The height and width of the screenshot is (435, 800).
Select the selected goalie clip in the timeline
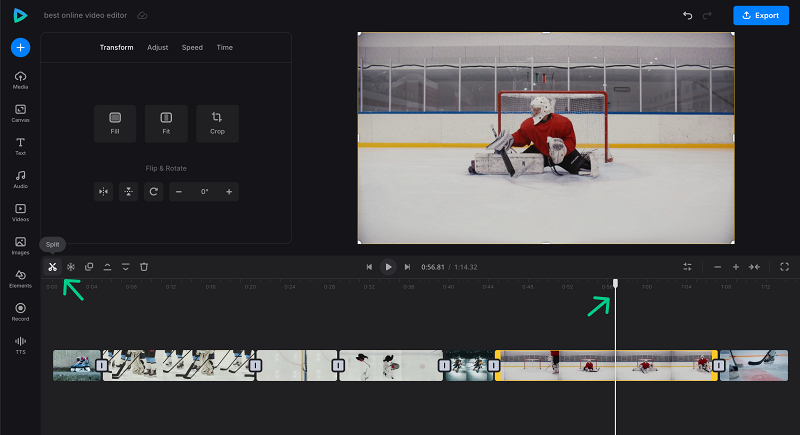point(606,365)
